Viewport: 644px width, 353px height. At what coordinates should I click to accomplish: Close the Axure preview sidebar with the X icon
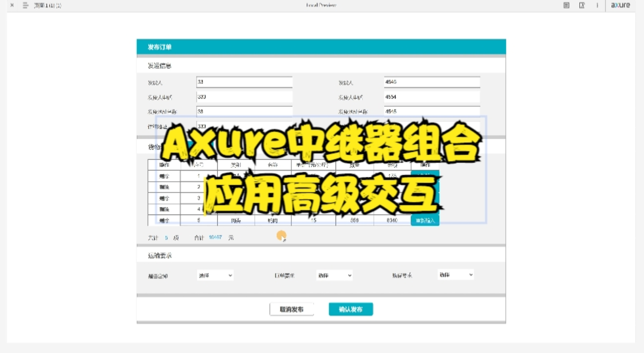12,5
